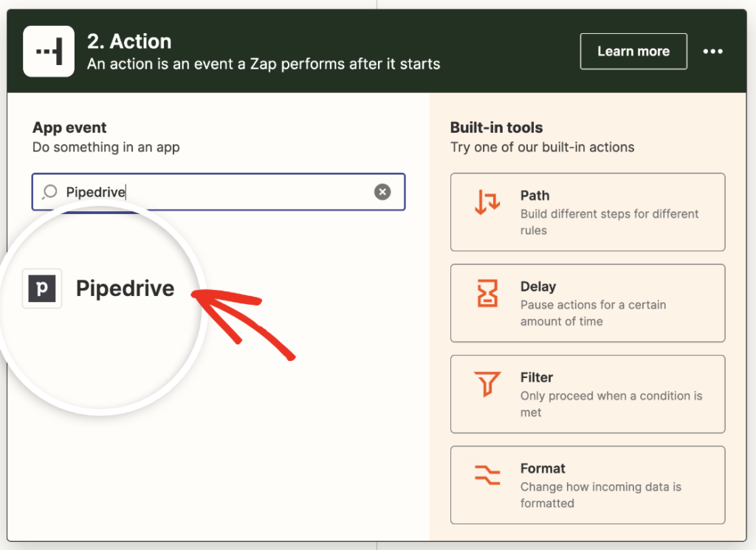Open the Filter tool card
This screenshot has height=550, width=756.
588,393
